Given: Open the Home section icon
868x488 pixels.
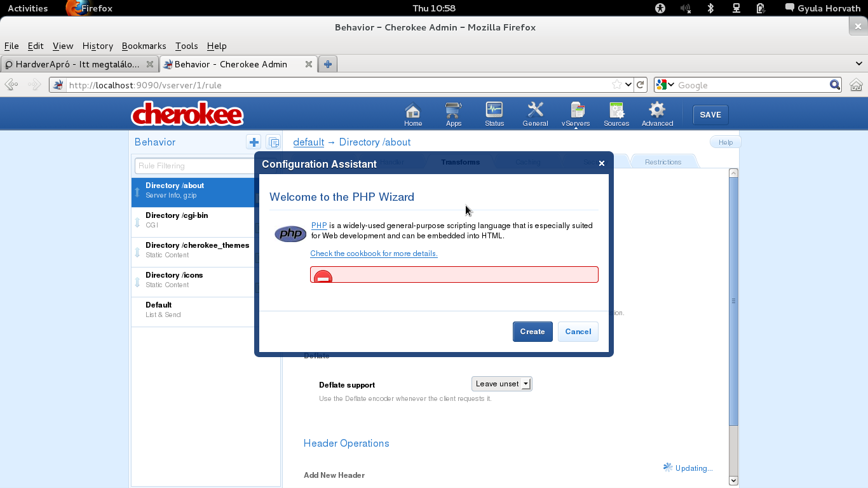Looking at the screenshot, I should [x=413, y=114].
